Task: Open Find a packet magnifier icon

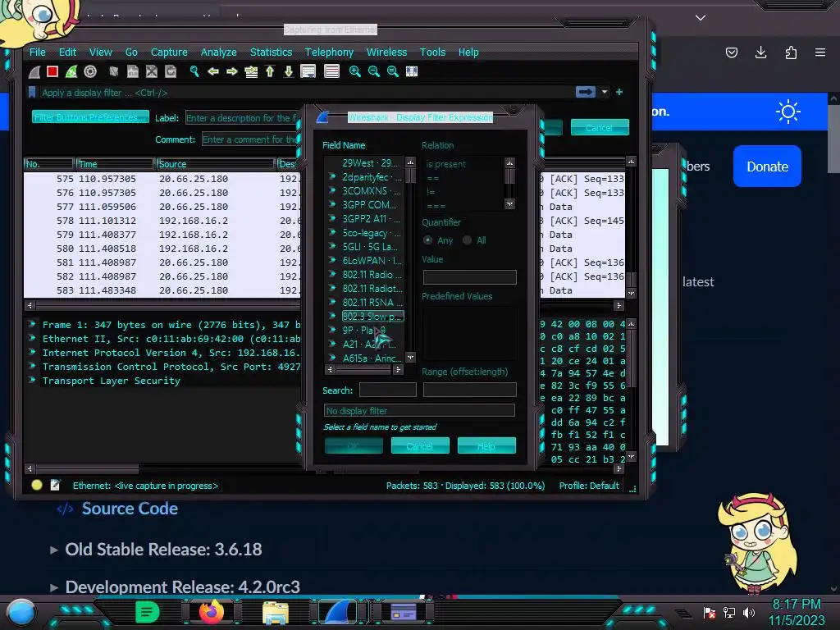Action: click(194, 71)
